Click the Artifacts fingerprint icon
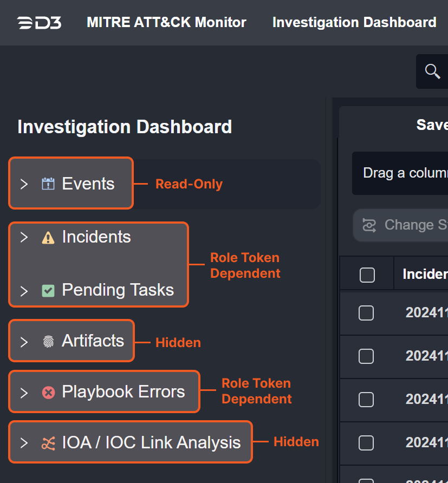Viewport: 448px width, 483px height. pyautogui.click(x=48, y=342)
